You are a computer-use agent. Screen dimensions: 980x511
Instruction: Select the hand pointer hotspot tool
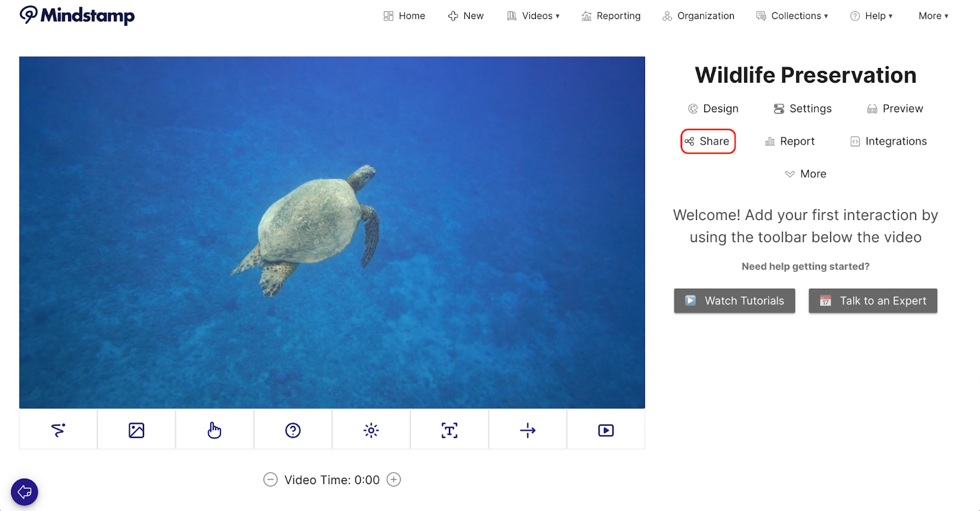(x=214, y=430)
